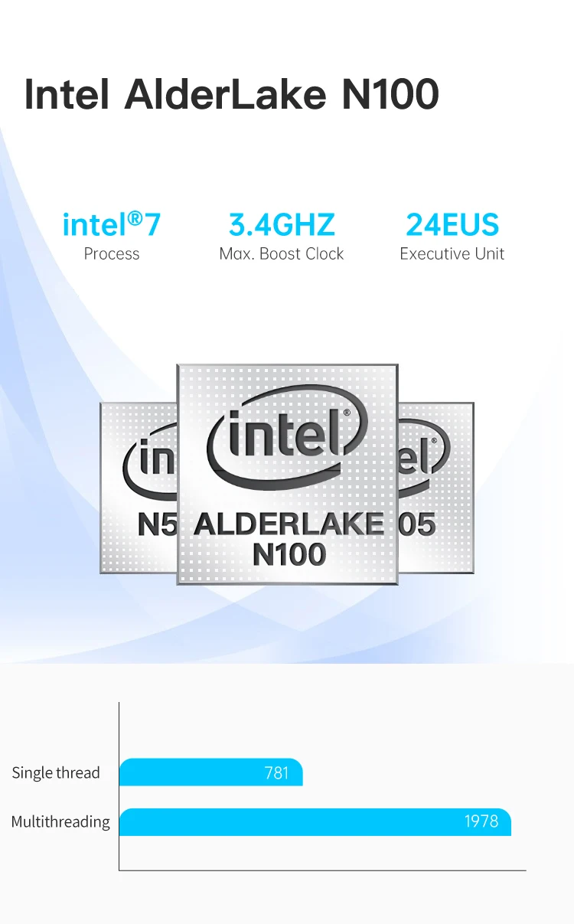Click the Executive Unit label

[452, 254]
